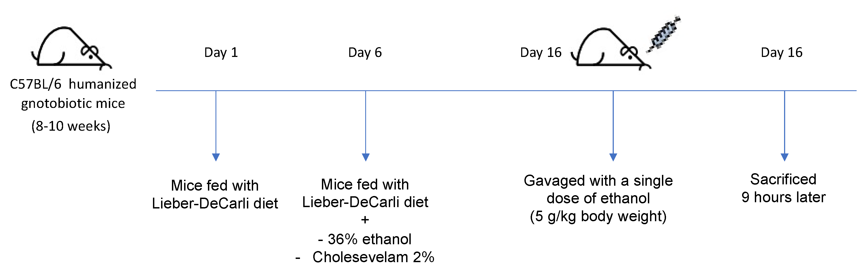Screen dimensions: 868x273
Task: Click the Cholesevelam 2% text
Action: tap(373, 258)
